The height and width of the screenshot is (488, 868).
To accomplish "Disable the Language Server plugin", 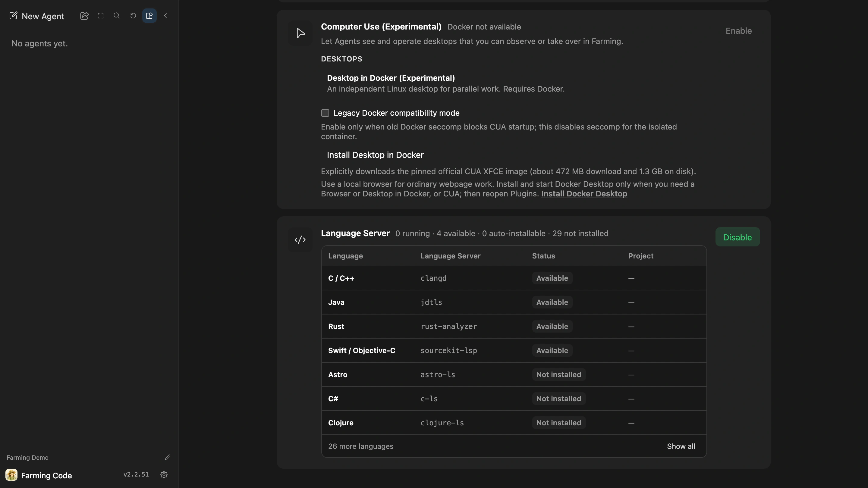I will pos(737,237).
